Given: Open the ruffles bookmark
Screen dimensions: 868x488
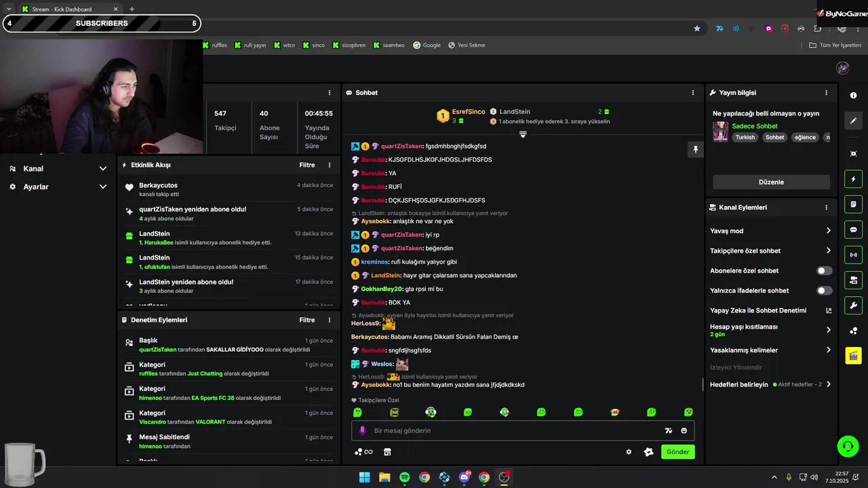Looking at the screenshot, I should [x=215, y=45].
